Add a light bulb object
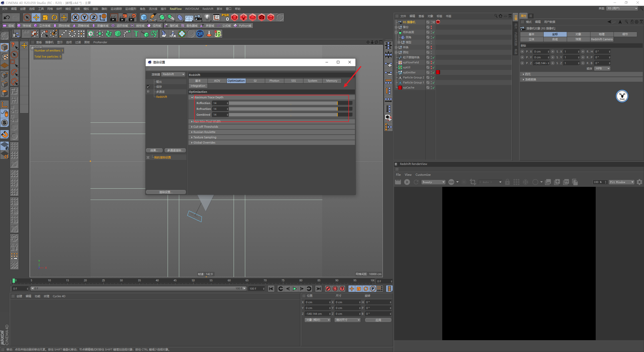 [207, 17]
